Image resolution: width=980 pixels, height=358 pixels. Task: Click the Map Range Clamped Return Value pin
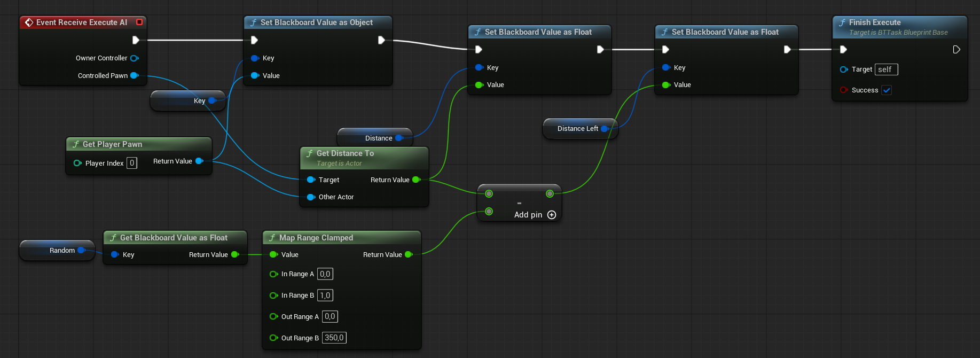click(409, 254)
